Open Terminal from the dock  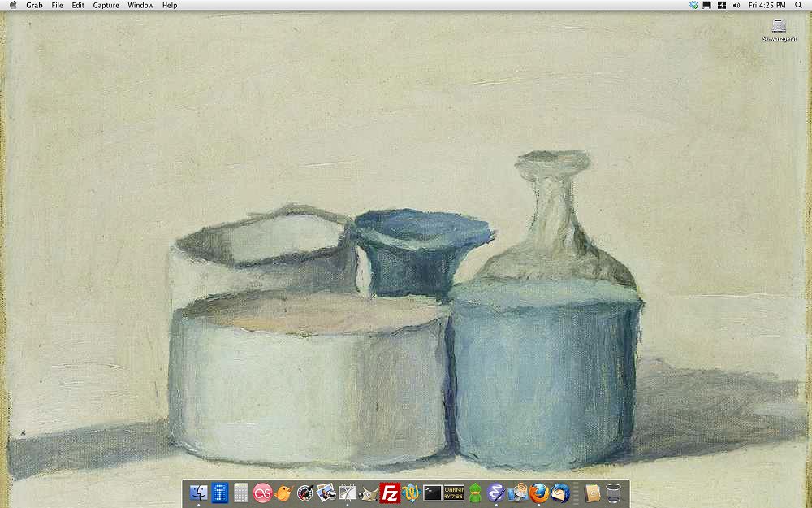click(433, 493)
